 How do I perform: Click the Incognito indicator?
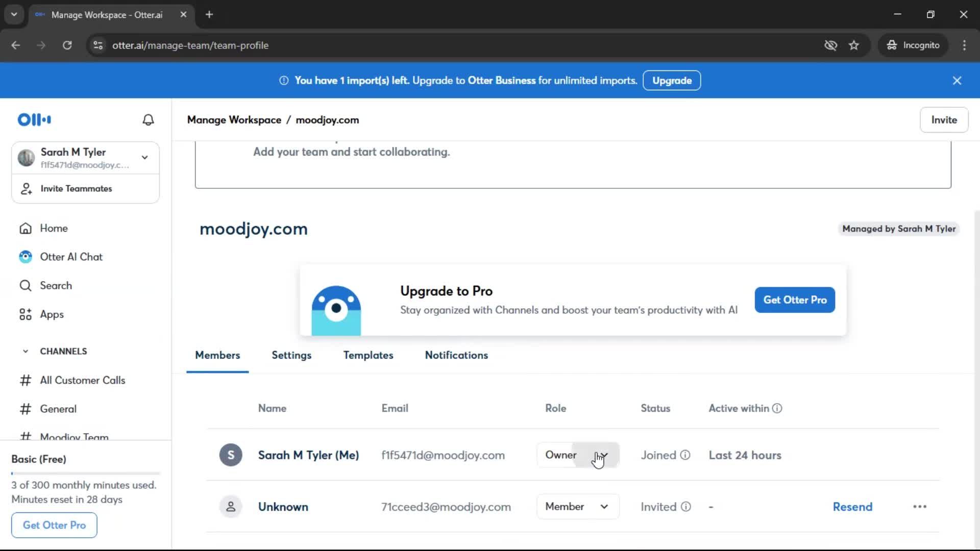click(913, 45)
